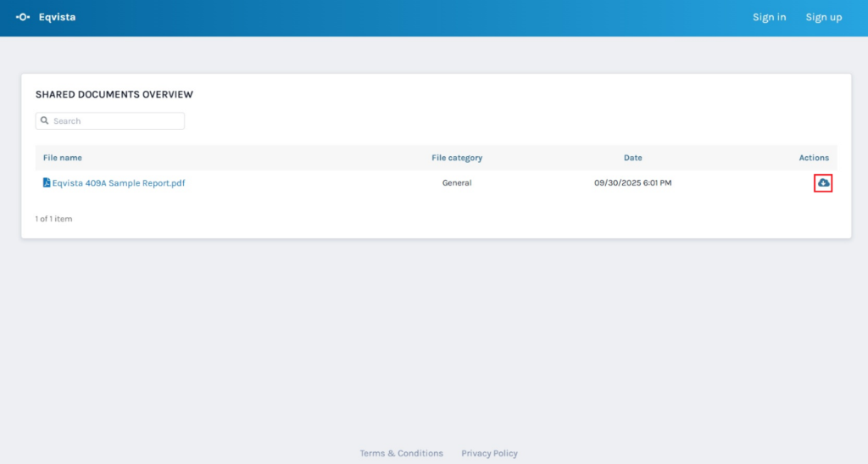Select the General category cell
The width and height of the screenshot is (868, 464).
point(456,182)
